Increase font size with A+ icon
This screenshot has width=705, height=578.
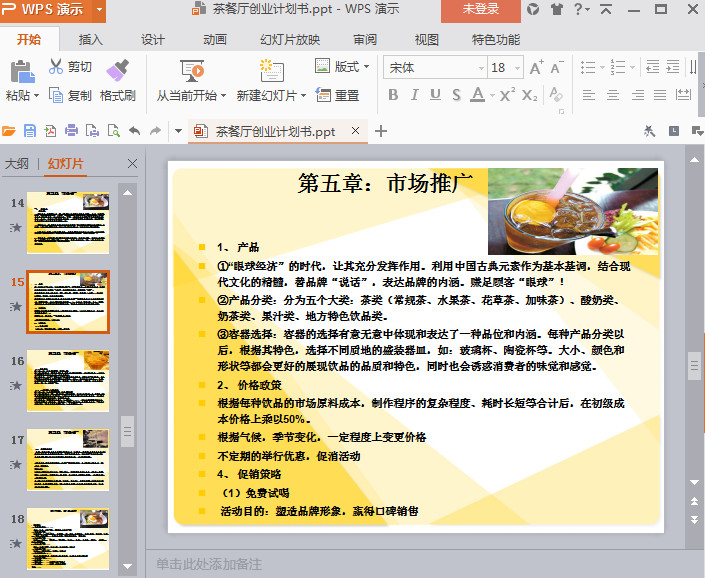point(536,67)
